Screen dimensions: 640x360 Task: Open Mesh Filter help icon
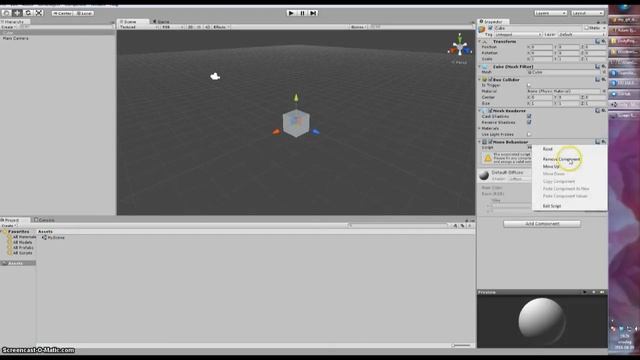597,67
